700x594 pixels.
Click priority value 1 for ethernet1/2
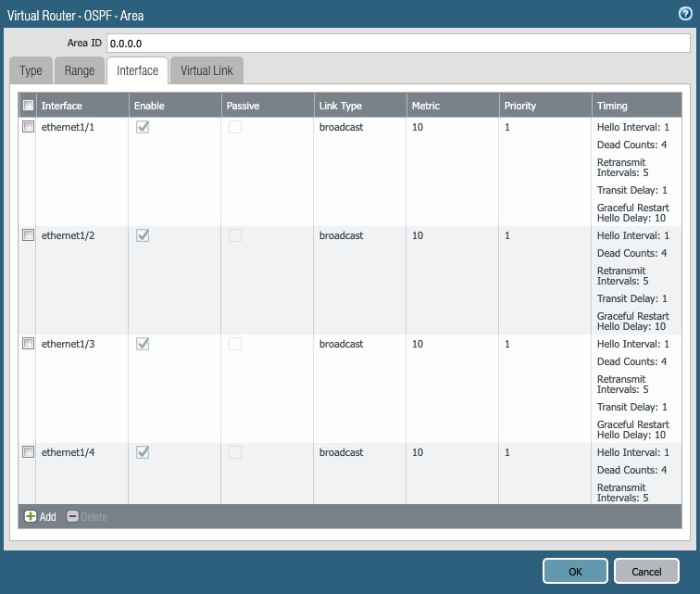507,235
